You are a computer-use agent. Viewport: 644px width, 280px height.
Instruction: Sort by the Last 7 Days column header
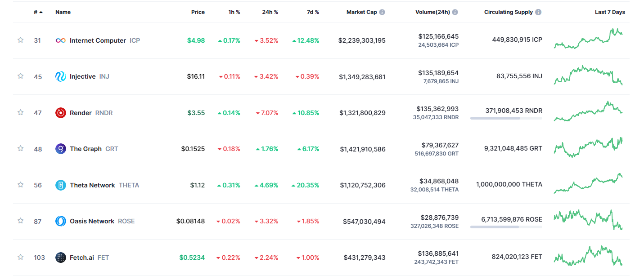[x=610, y=12]
